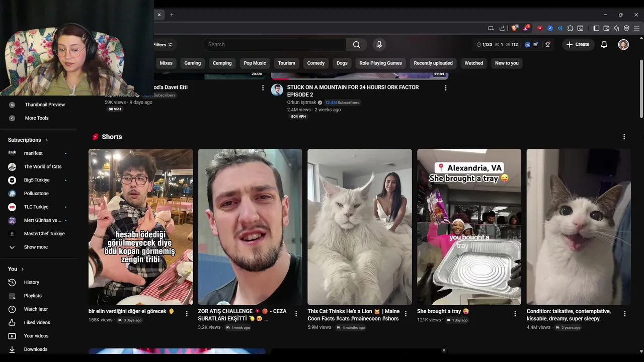Open 'STUCK ON A MOUNTAIN FOR 24 HOURS' title
The height and width of the screenshot is (362, 644).
[x=353, y=90]
